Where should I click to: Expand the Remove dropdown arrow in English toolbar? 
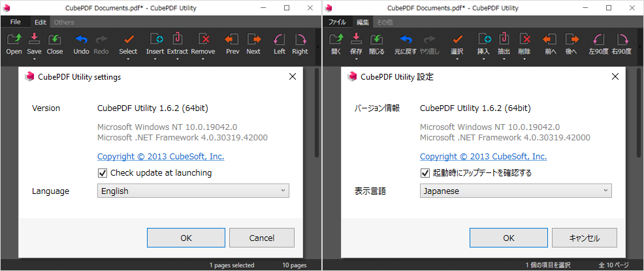click(x=203, y=59)
